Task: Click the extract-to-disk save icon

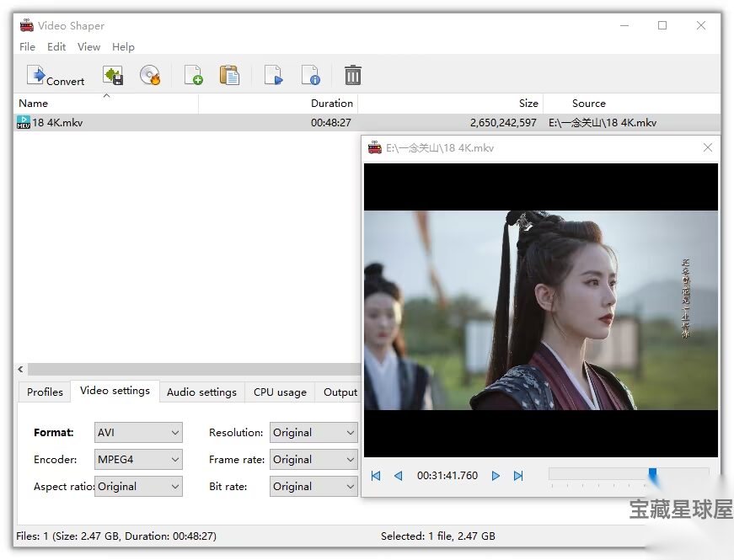Action: click(x=113, y=75)
